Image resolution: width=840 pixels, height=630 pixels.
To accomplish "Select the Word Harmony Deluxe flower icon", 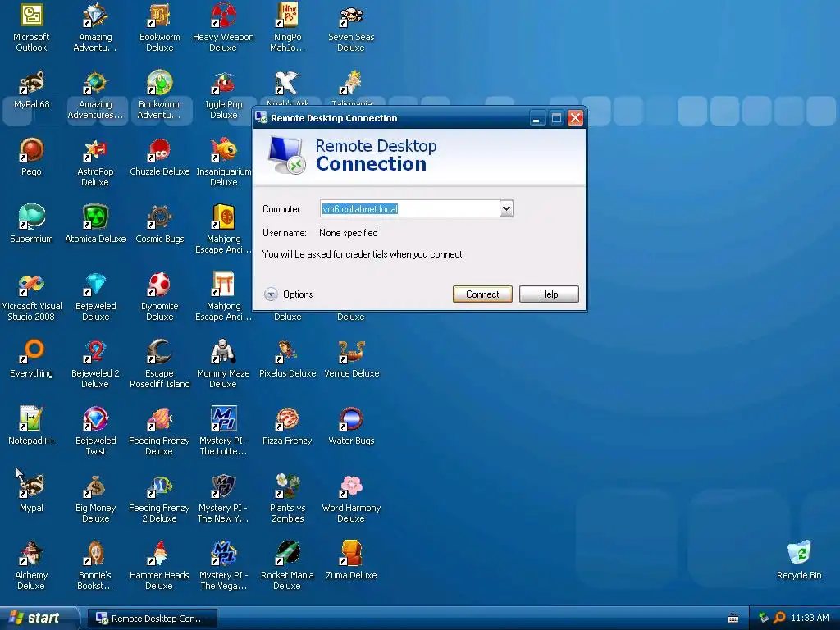I will pos(351,486).
